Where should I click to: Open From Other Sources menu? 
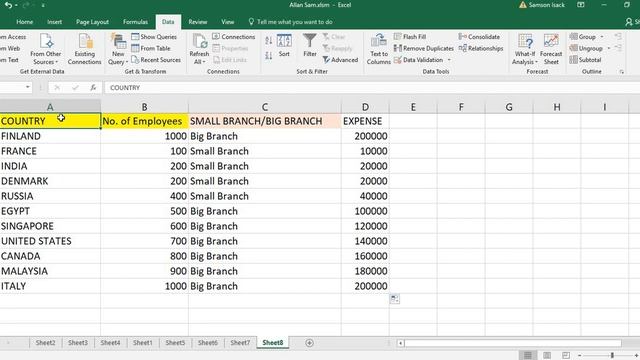(x=46, y=49)
